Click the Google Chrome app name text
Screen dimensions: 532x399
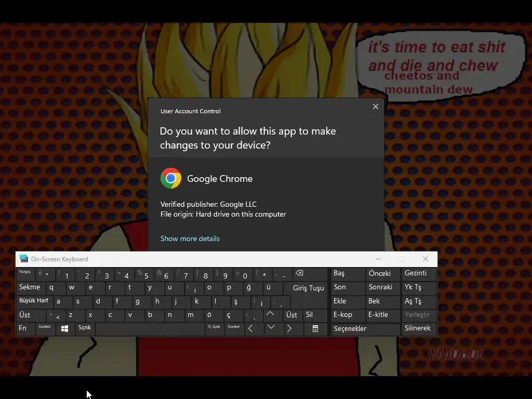tap(220, 179)
